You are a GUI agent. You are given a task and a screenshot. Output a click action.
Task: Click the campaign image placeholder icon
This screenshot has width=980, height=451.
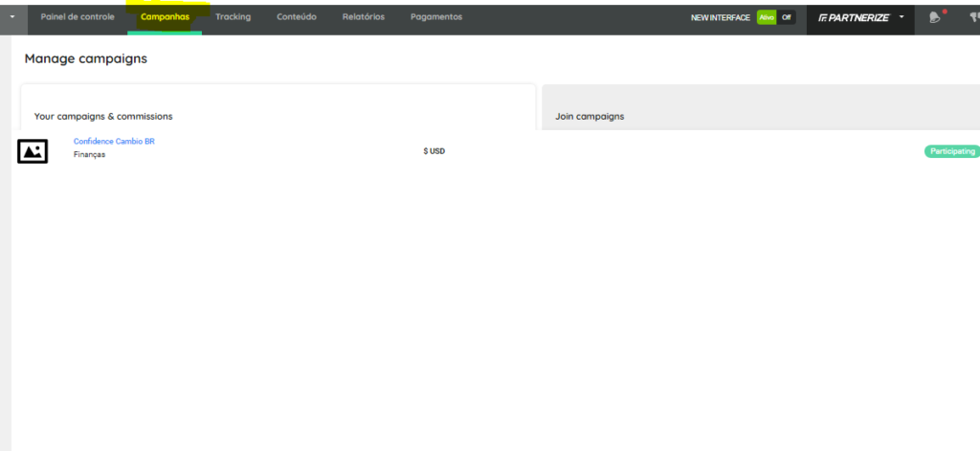pyautogui.click(x=33, y=150)
